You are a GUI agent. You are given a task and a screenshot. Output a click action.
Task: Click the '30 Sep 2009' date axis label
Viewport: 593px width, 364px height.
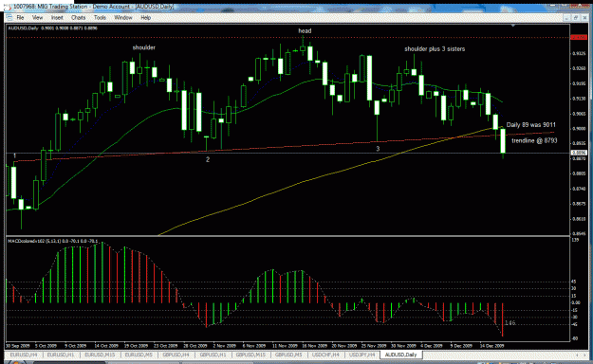18,346
